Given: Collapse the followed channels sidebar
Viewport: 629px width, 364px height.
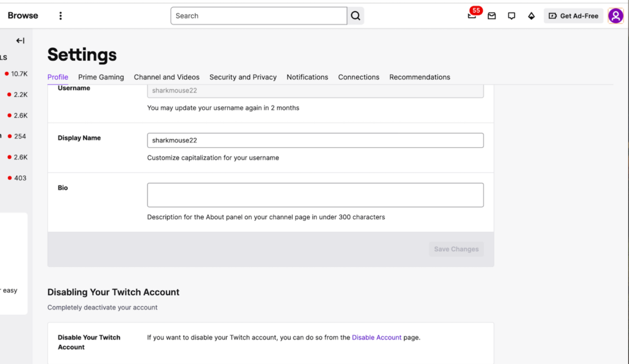Looking at the screenshot, I should click(20, 40).
